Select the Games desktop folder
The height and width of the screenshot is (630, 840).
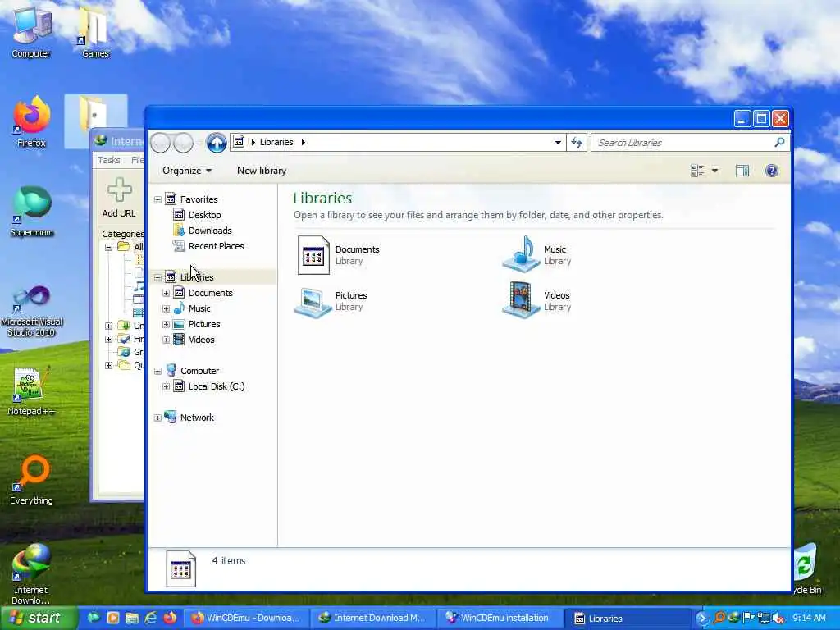pos(95,32)
